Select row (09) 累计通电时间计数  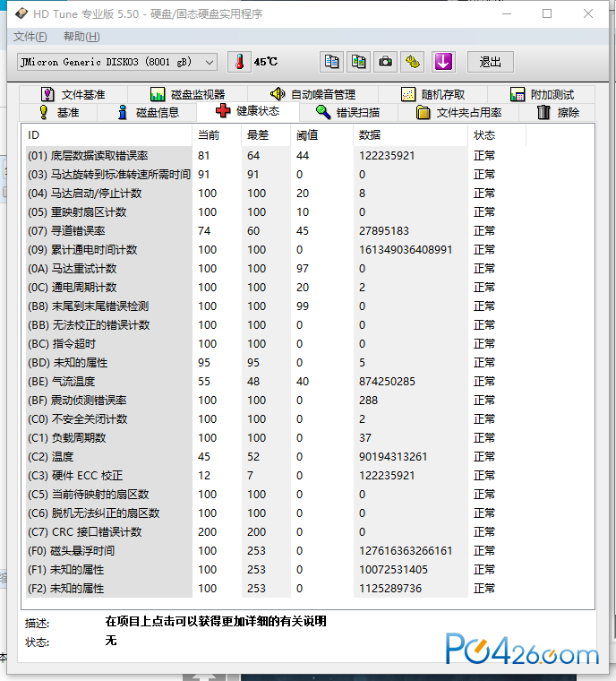click(x=275, y=250)
